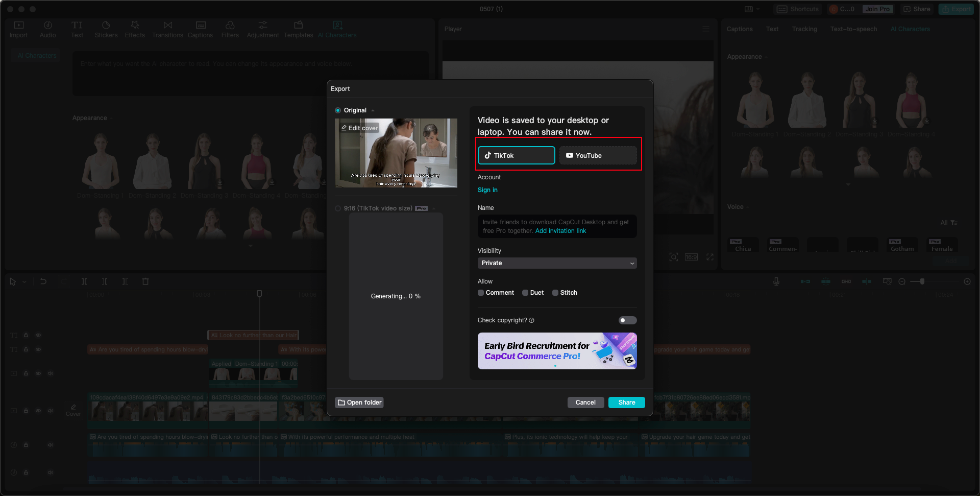Viewport: 980px width, 496px height.
Task: Click the timeline zoom in plus icon
Action: click(967, 281)
